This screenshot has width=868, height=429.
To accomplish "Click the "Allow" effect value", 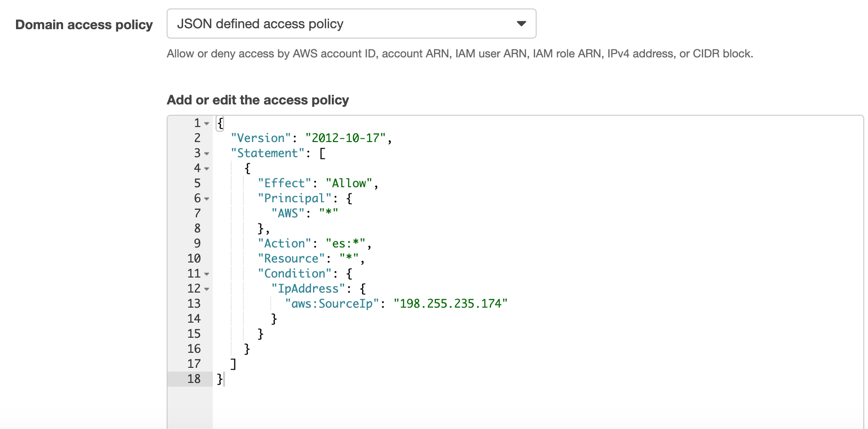I will tap(349, 183).
